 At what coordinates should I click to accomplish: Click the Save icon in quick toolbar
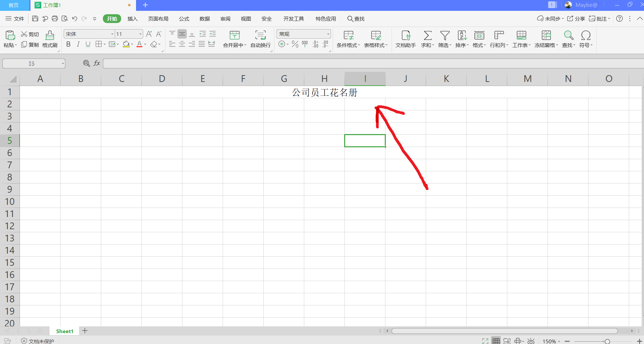(x=35, y=19)
